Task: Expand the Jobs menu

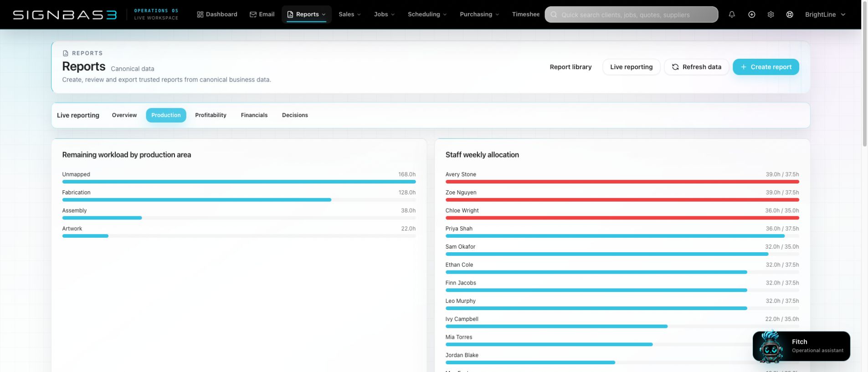Action: (384, 15)
